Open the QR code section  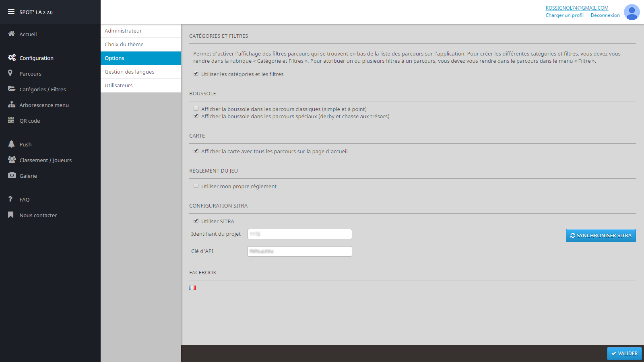(x=11, y=120)
